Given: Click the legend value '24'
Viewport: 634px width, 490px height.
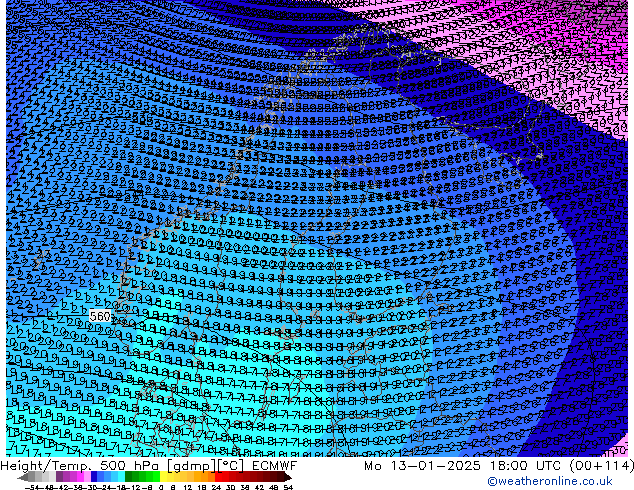Looking at the screenshot, I should point(216,488).
